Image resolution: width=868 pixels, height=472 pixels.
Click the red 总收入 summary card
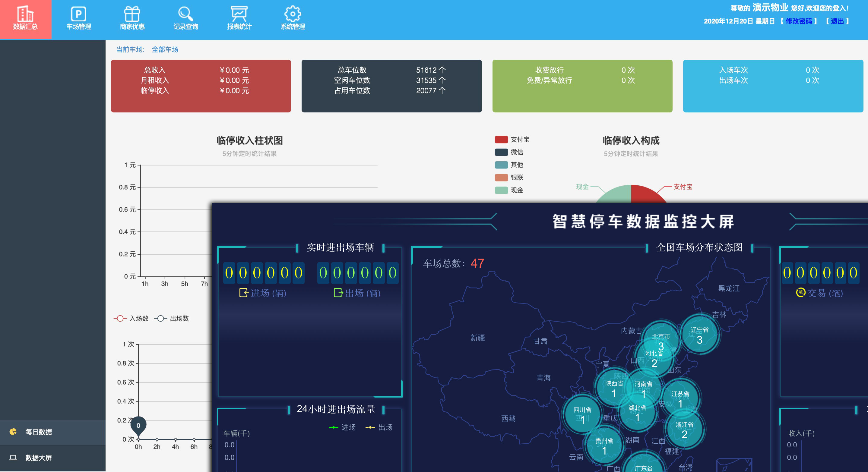(x=201, y=86)
